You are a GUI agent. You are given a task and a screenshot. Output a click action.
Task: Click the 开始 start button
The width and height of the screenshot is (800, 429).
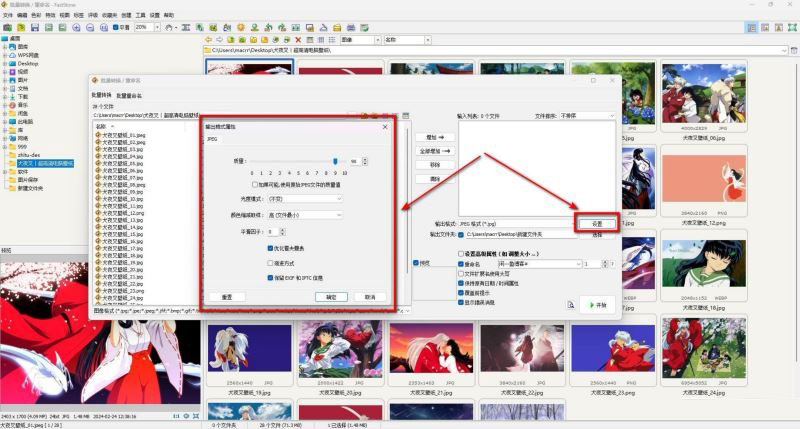pyautogui.click(x=597, y=305)
